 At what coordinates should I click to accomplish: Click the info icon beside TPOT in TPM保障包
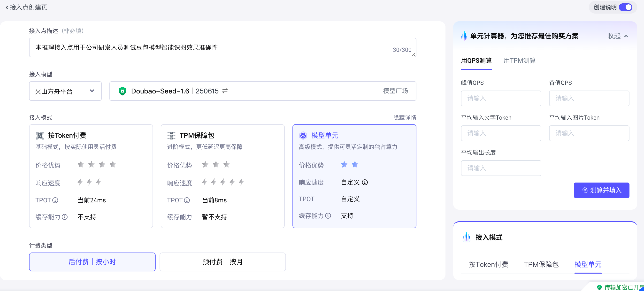click(187, 200)
